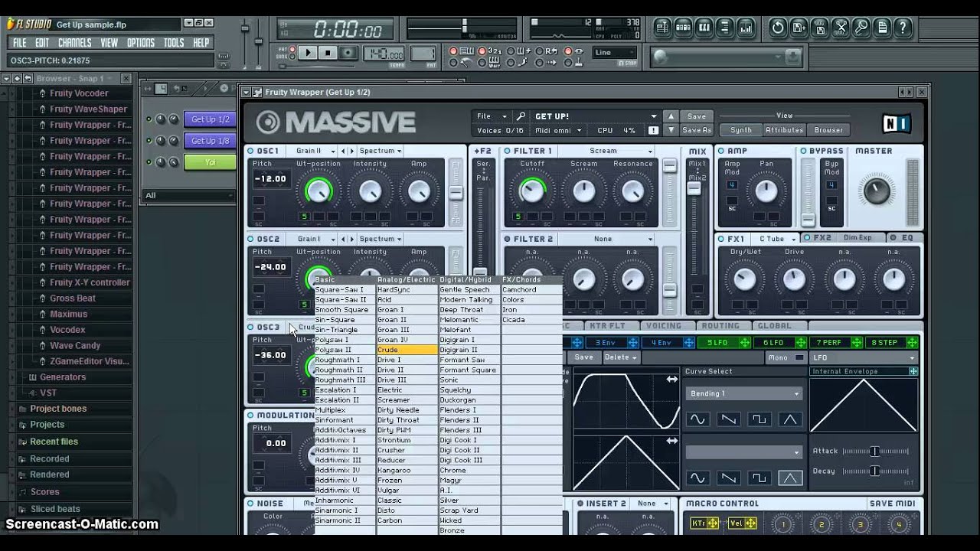
Task: Toggle FILTER 1 power button
Action: [x=507, y=151]
